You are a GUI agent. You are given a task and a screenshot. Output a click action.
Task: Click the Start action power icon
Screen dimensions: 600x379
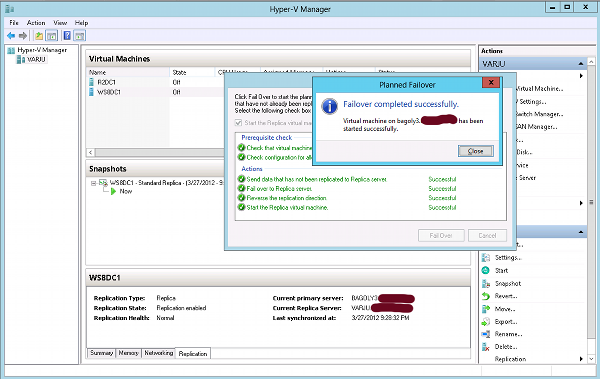pyautogui.click(x=486, y=270)
